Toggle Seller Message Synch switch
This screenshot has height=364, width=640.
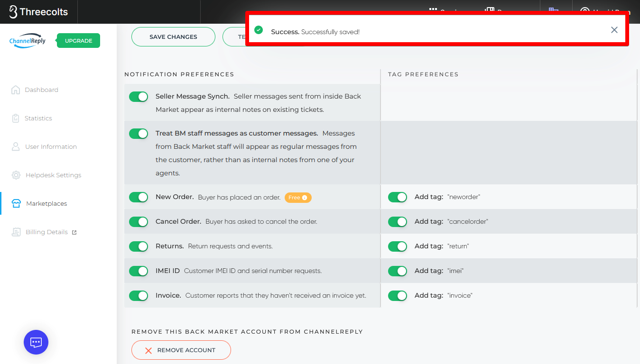coord(139,97)
